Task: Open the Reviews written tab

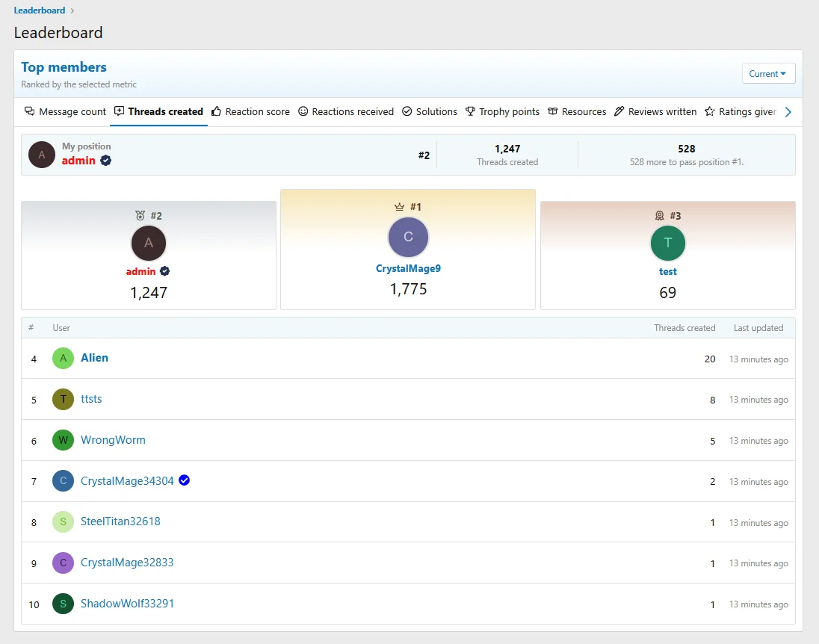Action: coord(655,112)
